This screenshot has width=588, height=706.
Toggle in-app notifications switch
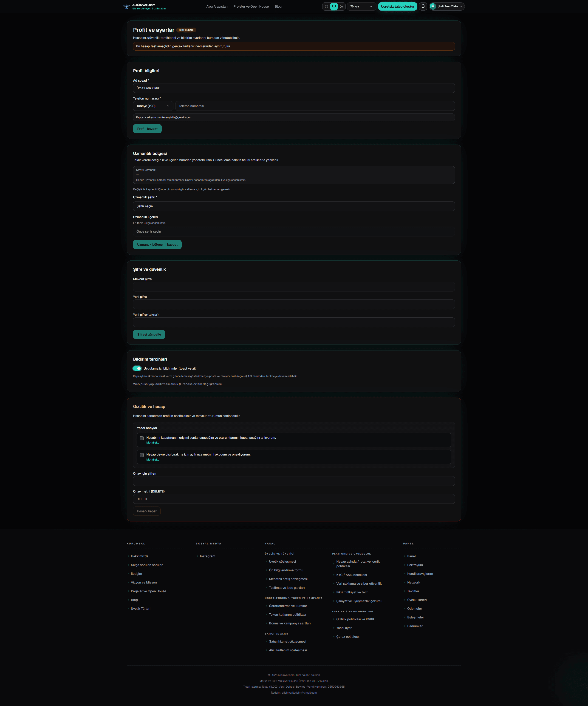pyautogui.click(x=137, y=368)
